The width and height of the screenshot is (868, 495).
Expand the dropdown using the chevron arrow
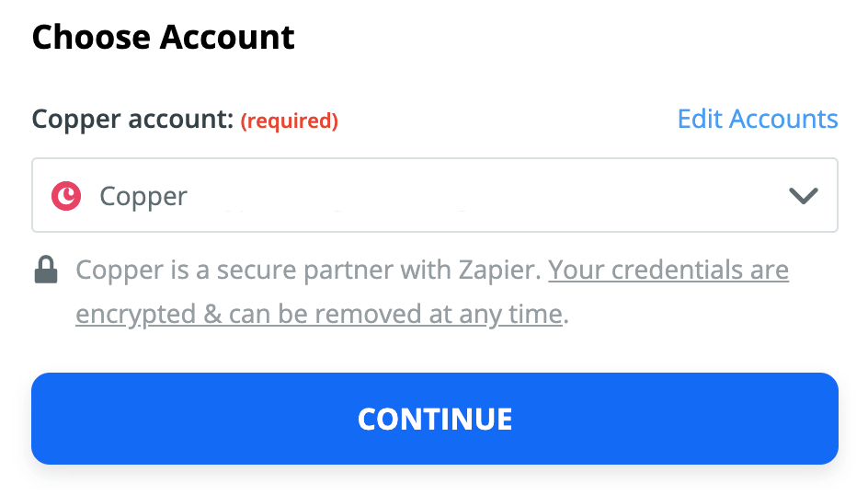[x=804, y=195]
